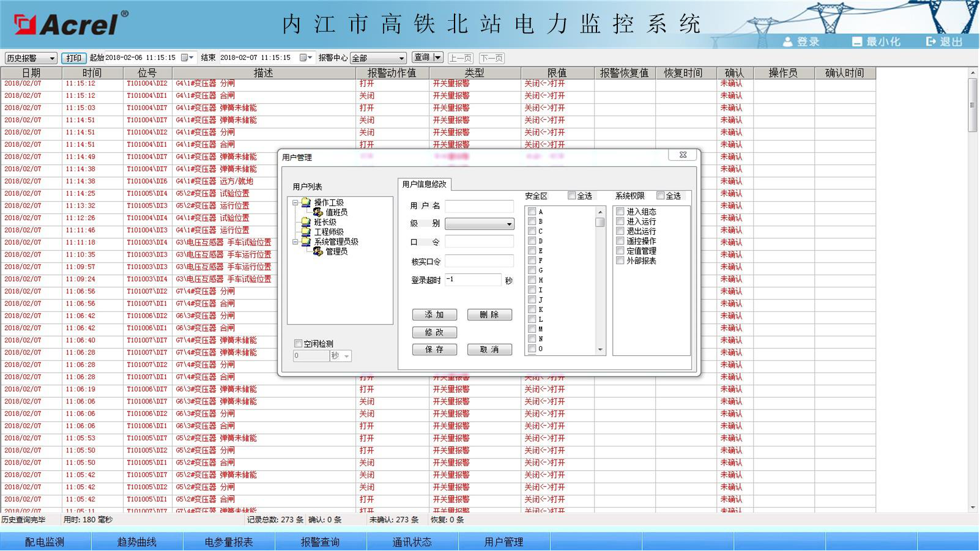Click the 添加 button
980x551 pixels.
click(x=434, y=315)
